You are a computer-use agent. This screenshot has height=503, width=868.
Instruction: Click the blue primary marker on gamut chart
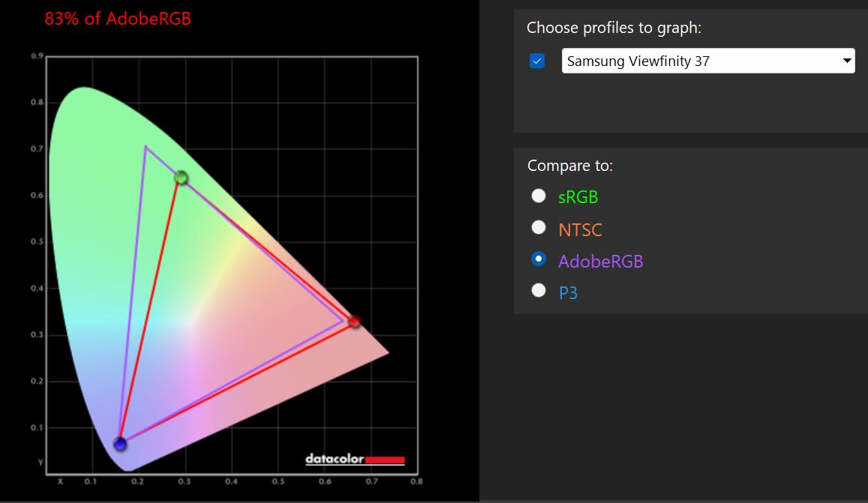point(120,444)
